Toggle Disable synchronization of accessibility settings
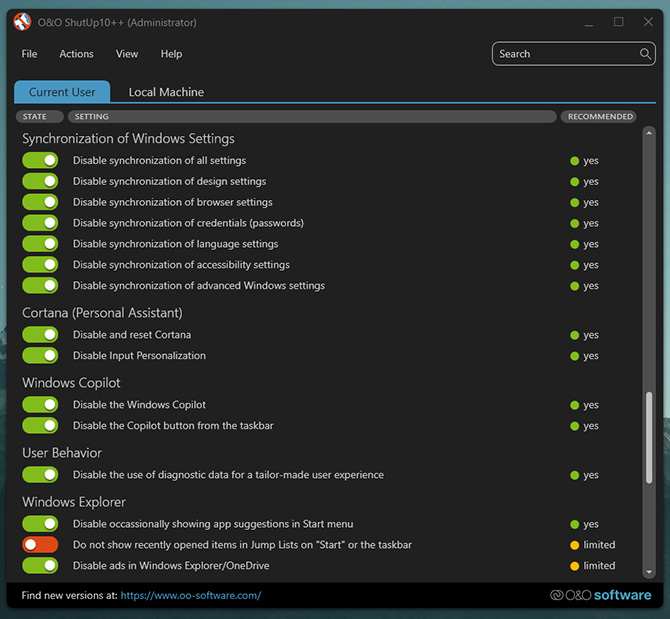The image size is (670, 619). (40, 265)
